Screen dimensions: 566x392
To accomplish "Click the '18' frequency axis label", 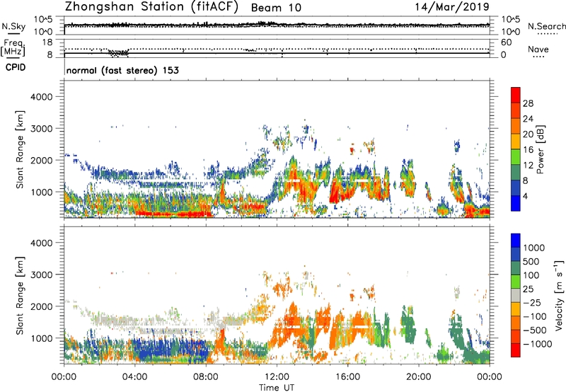I will coord(47,42).
